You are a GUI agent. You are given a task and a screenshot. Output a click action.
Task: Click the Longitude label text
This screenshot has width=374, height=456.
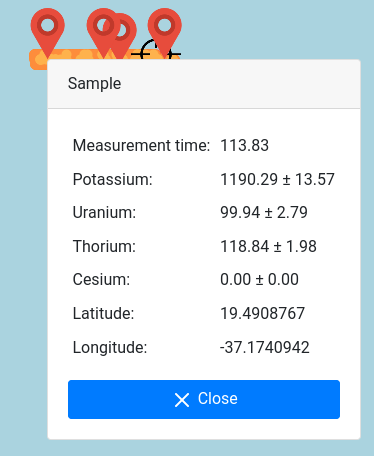pyautogui.click(x=110, y=347)
